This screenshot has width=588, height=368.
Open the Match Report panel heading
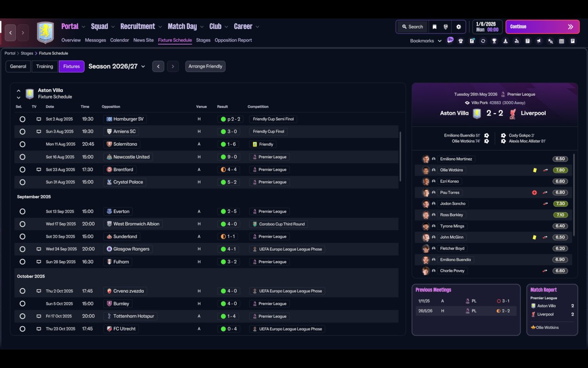[543, 290]
